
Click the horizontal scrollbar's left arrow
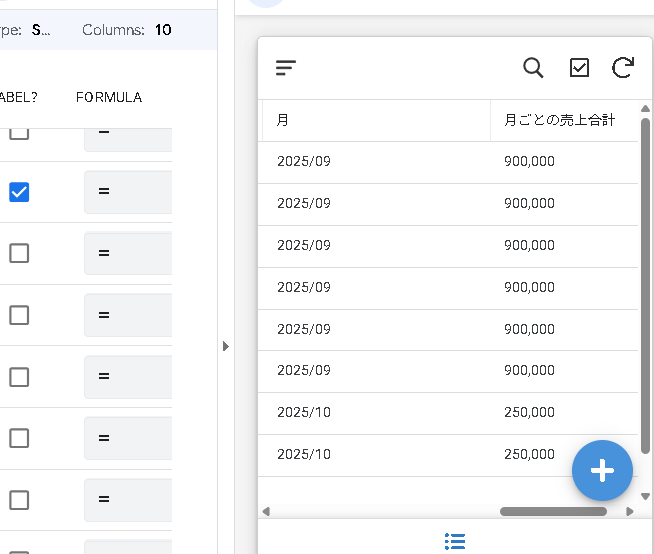[x=266, y=511]
